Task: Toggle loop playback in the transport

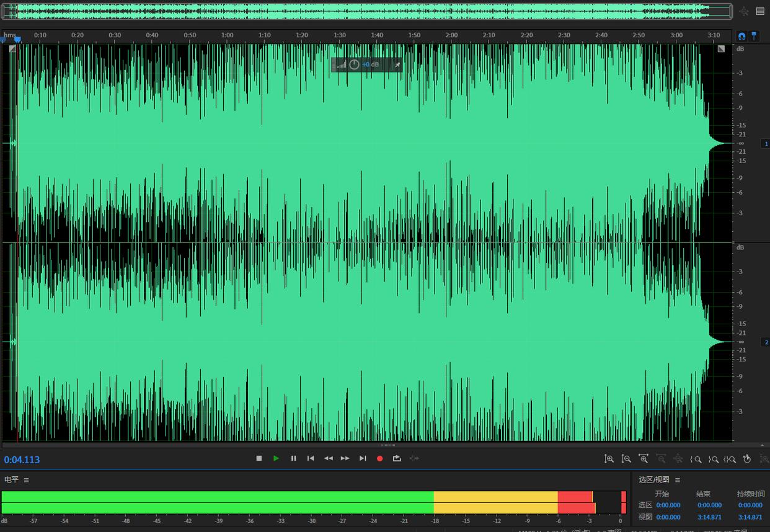Action: [397, 458]
